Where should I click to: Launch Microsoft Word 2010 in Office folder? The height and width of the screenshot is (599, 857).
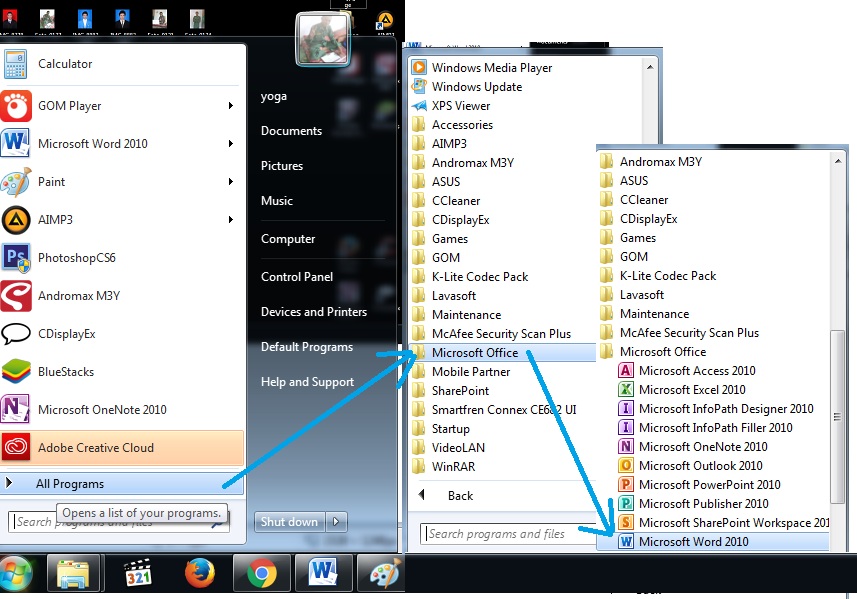pos(714,542)
